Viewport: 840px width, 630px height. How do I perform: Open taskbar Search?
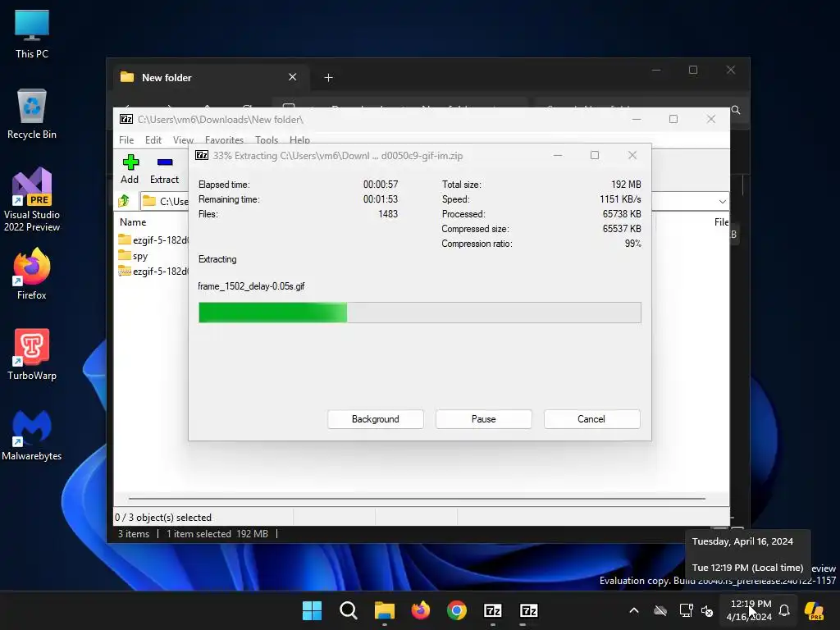pos(348,610)
